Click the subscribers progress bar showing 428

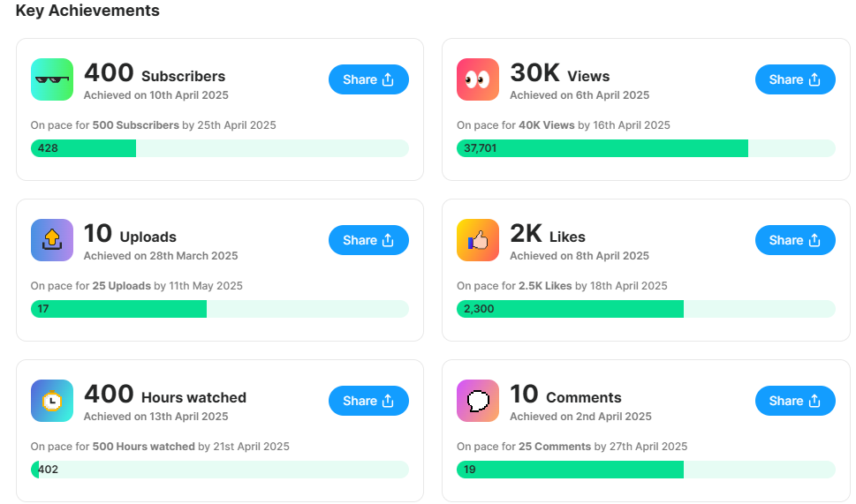pyautogui.click(x=219, y=148)
